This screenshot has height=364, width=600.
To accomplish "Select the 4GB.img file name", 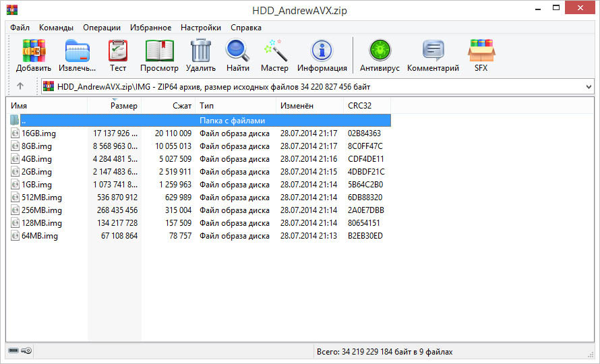I will [36, 159].
